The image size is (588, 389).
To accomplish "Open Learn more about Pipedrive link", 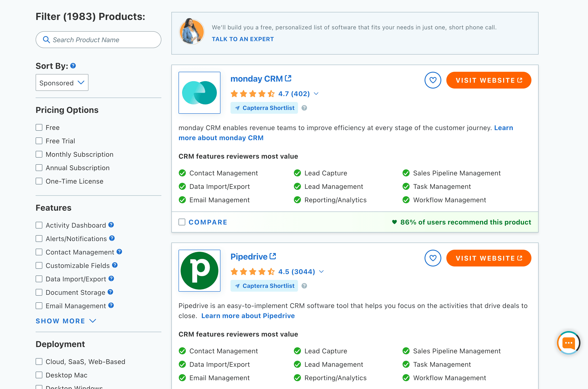I will coord(248,316).
